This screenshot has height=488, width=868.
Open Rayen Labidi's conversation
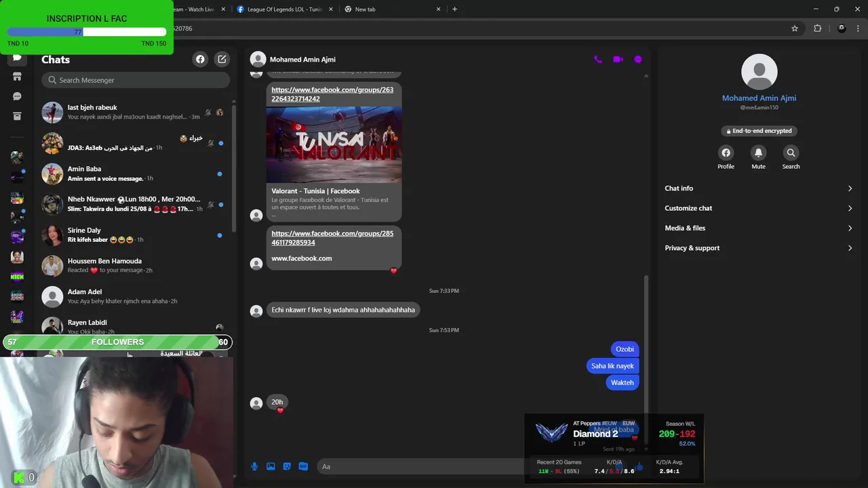coord(134,326)
